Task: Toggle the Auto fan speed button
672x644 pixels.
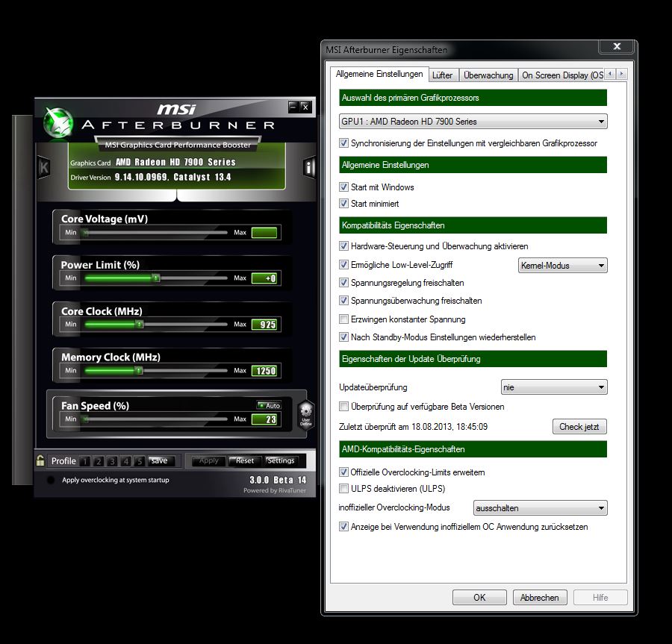Action: pyautogui.click(x=269, y=405)
